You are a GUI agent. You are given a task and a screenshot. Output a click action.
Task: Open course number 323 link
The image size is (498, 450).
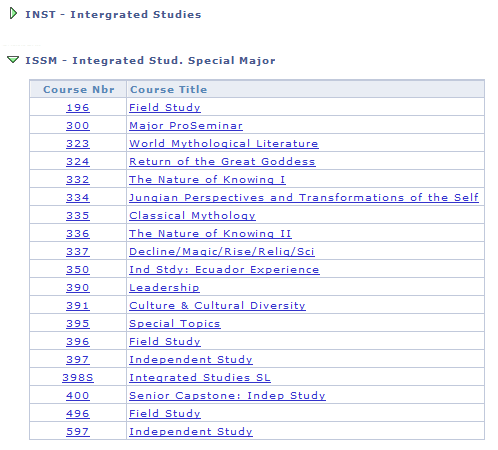pos(78,144)
